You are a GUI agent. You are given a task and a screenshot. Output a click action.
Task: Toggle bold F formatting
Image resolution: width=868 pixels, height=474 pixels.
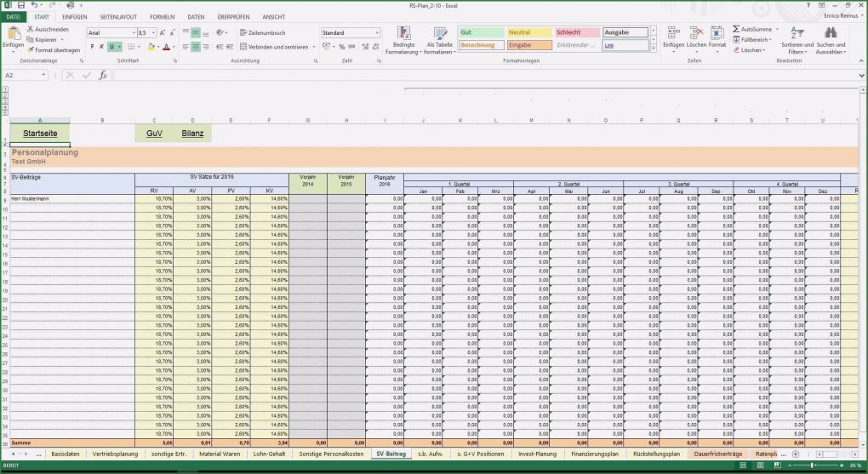92,47
